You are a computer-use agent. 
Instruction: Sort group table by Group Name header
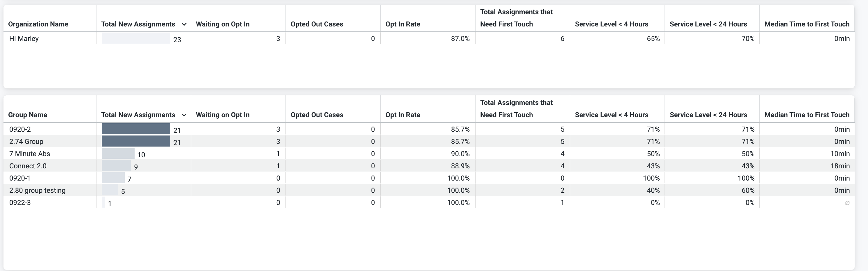click(28, 115)
